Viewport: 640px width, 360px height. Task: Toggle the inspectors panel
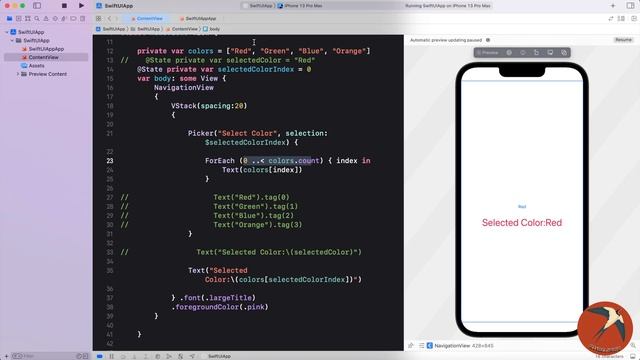tap(631, 6)
